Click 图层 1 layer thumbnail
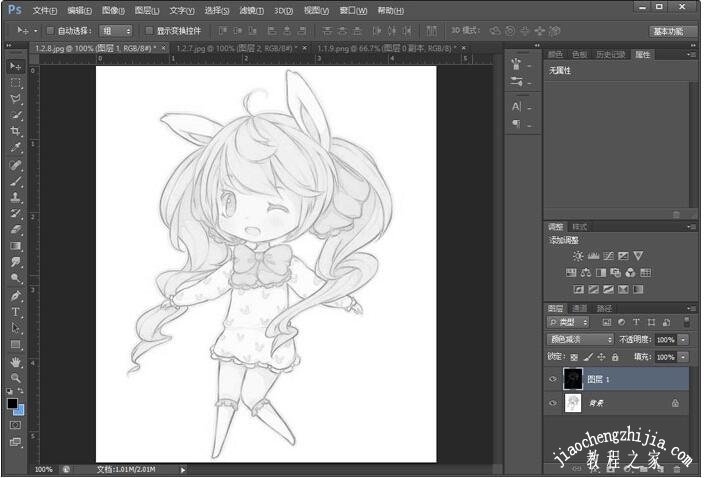Image resolution: width=704 pixels, height=478 pixels. (x=573, y=379)
